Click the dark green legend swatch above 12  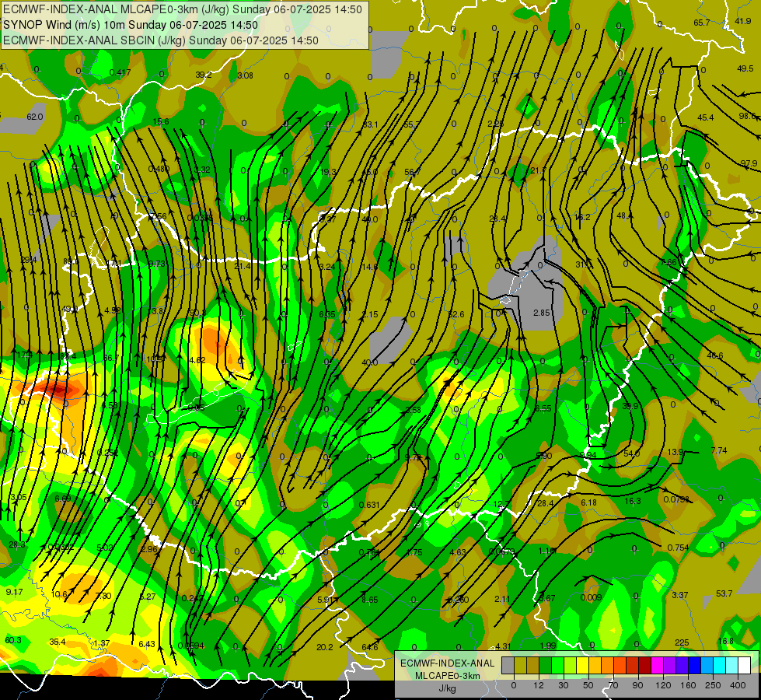coord(545,665)
